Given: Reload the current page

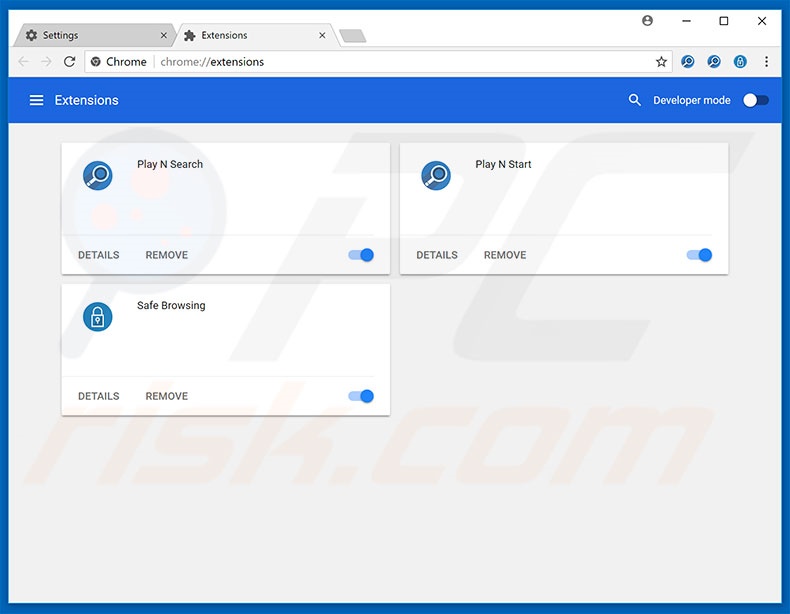Looking at the screenshot, I should pyautogui.click(x=70, y=61).
